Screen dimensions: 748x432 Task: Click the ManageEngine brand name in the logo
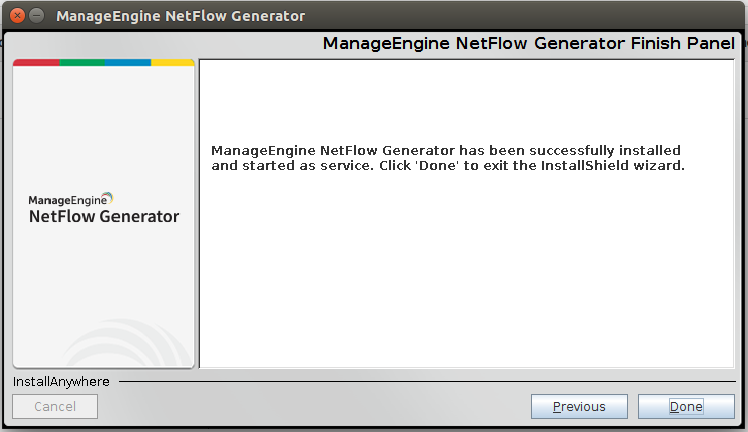(x=65, y=200)
